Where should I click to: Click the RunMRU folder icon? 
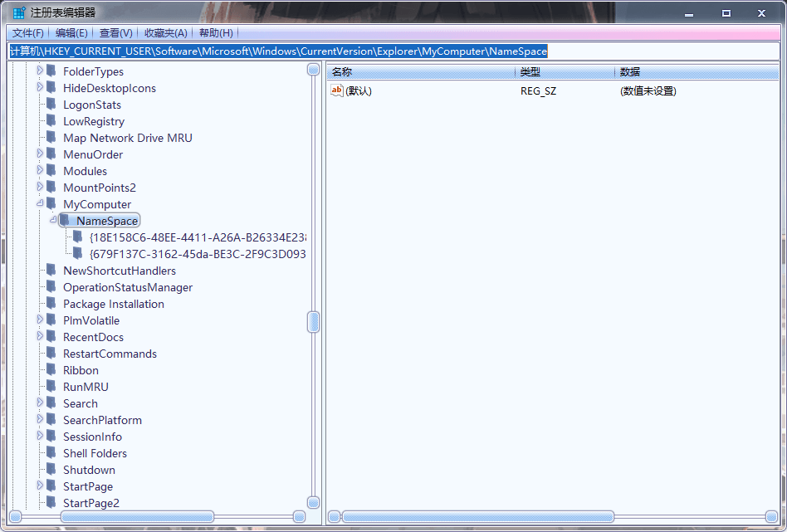(51, 386)
